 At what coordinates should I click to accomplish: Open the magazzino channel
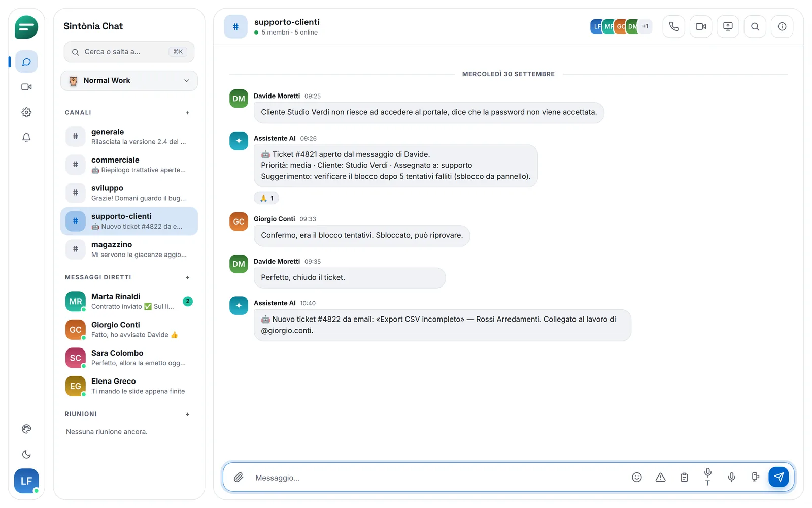129,249
